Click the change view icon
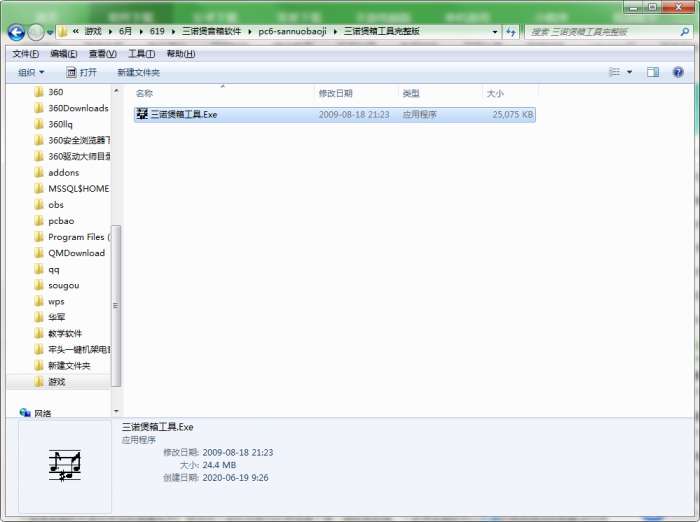Viewport: 700px width, 522px height. (x=614, y=72)
